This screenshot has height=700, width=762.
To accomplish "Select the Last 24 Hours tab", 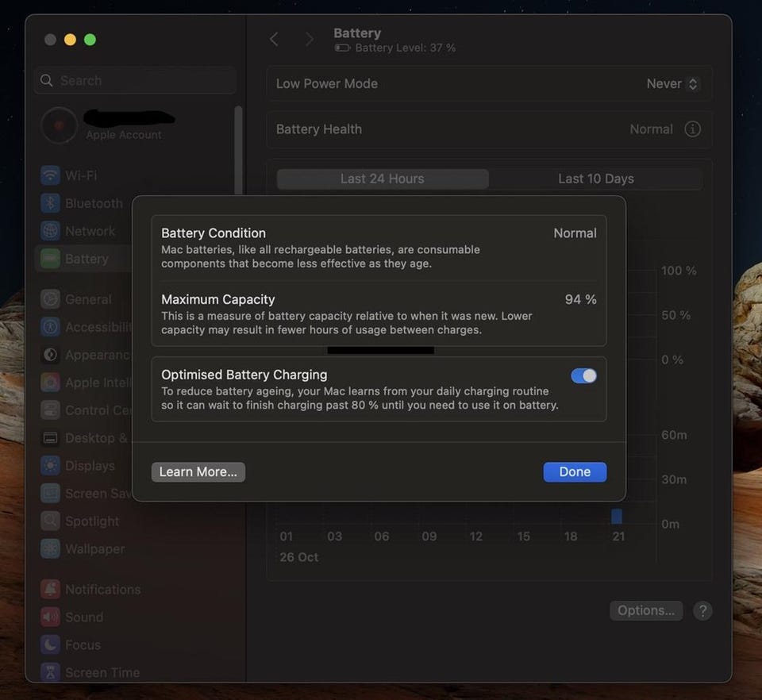I will point(382,179).
